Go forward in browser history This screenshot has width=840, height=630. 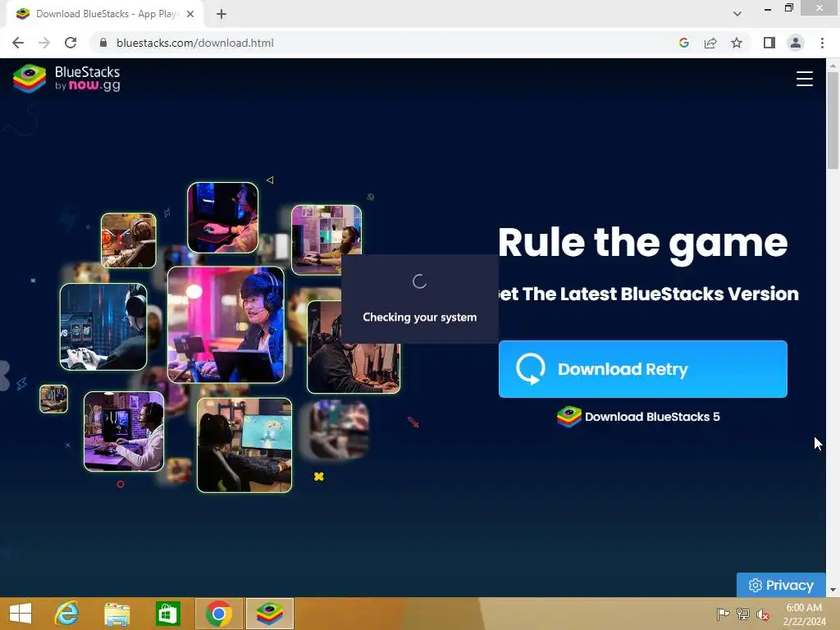(x=44, y=43)
